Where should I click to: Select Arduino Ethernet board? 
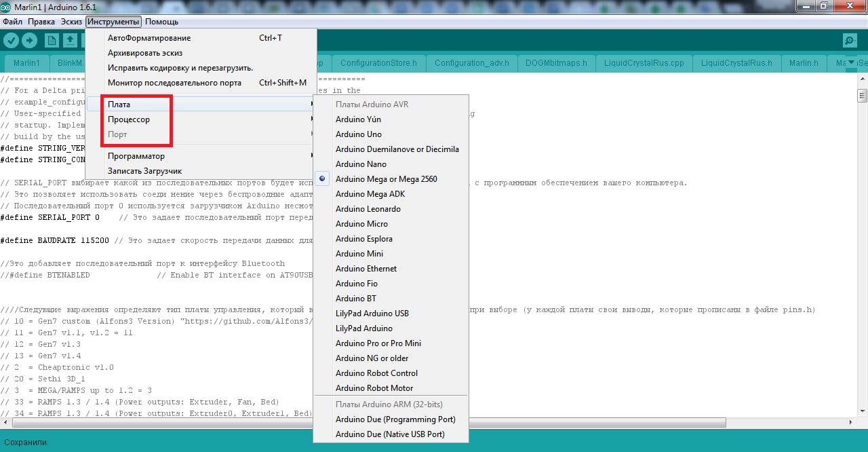point(391,269)
